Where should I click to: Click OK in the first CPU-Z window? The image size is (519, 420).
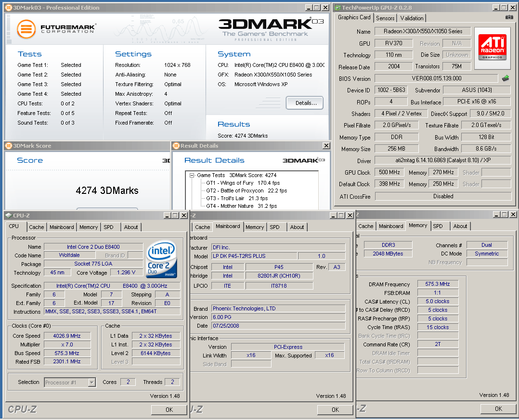coord(169,410)
